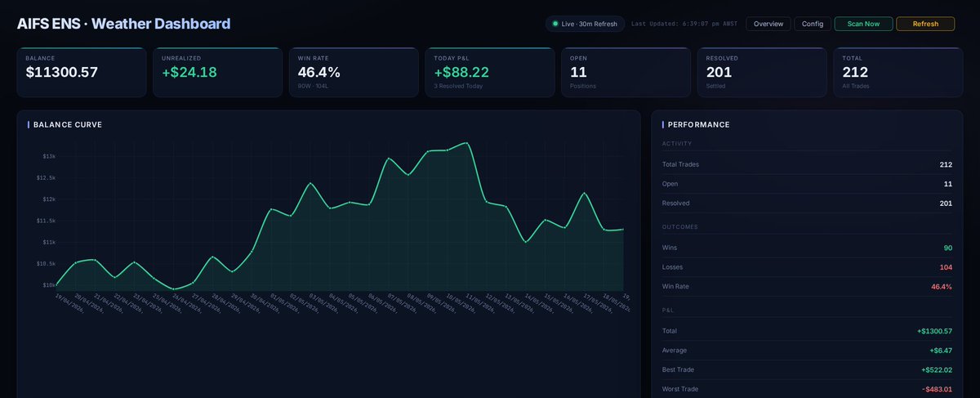Image resolution: width=980 pixels, height=398 pixels.
Task: Click the yellow Refresh button
Action: (x=925, y=24)
